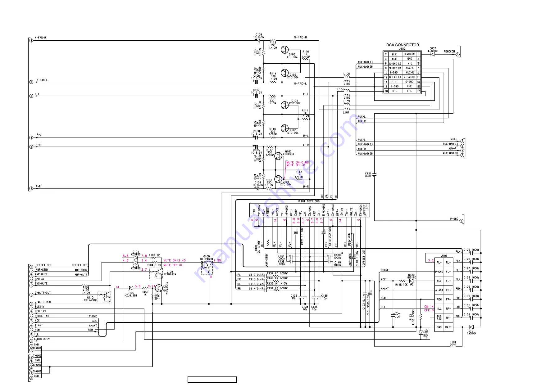
Task: Select the D102 diode symbol
Action: pos(421,333)
